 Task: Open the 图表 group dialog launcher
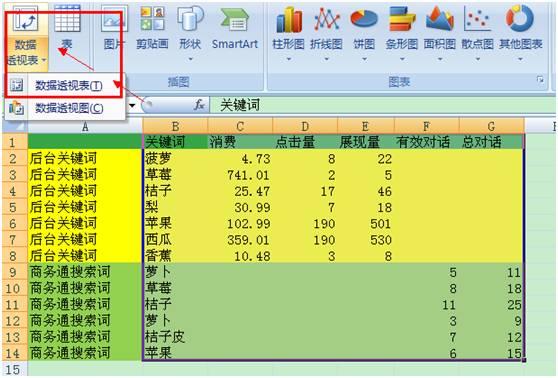click(540, 80)
